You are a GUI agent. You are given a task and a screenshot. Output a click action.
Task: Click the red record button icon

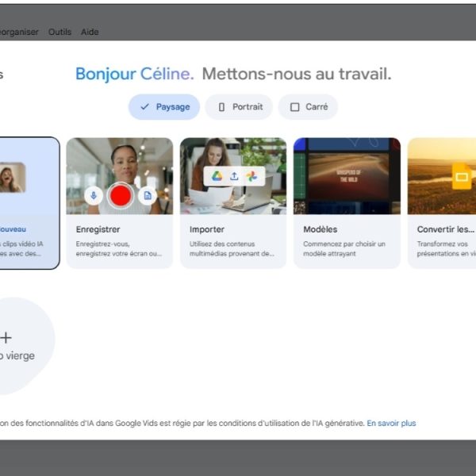coord(121,196)
